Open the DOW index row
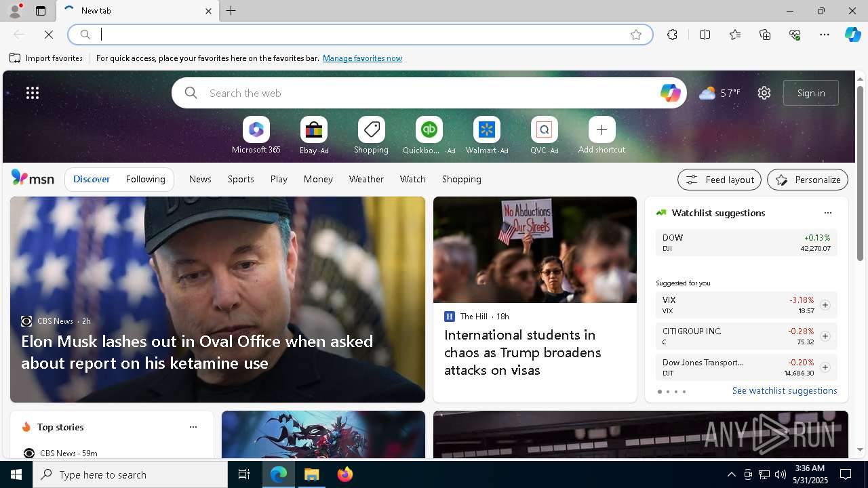 pyautogui.click(x=746, y=243)
